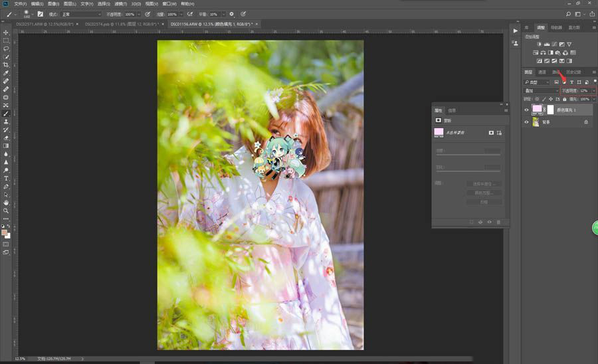This screenshot has width=598, height=364.
Task: Click the Hand tool icon
Action: pyautogui.click(x=6, y=203)
